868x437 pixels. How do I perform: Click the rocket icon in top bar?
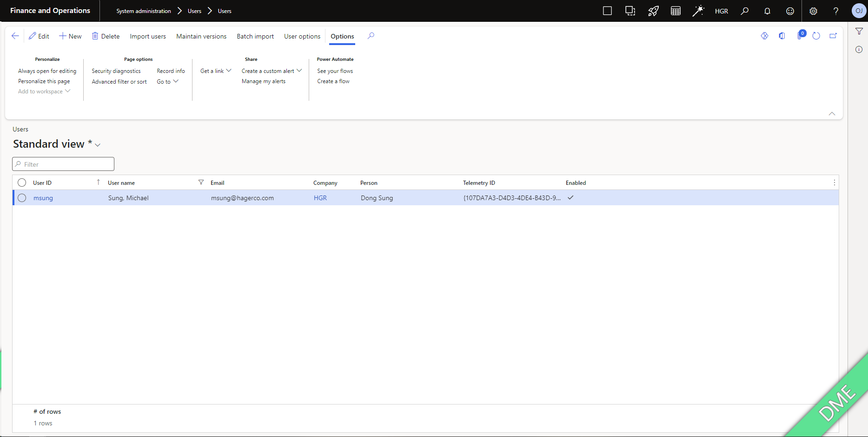(x=653, y=11)
